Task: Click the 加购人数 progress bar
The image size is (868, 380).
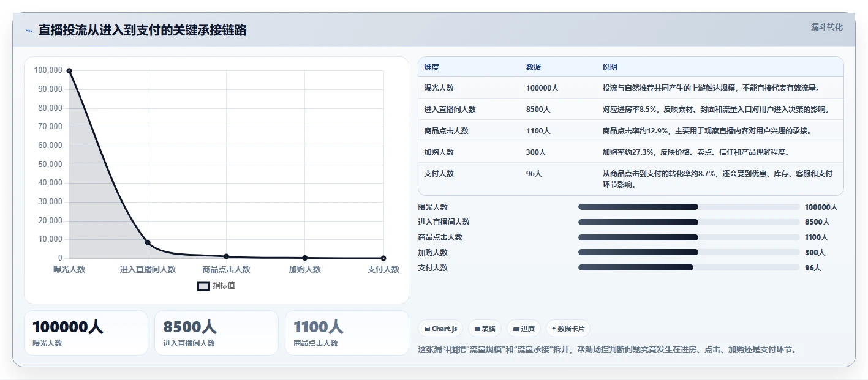Action: [689, 252]
